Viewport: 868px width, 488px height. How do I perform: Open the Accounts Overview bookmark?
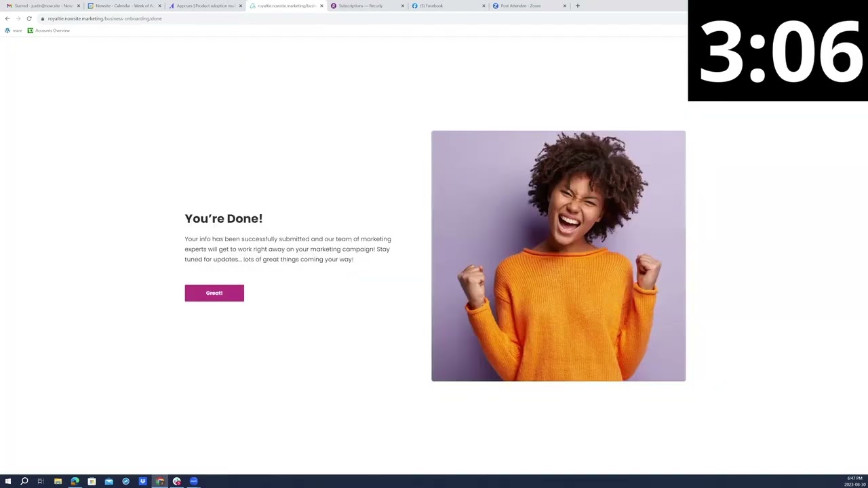coord(48,30)
